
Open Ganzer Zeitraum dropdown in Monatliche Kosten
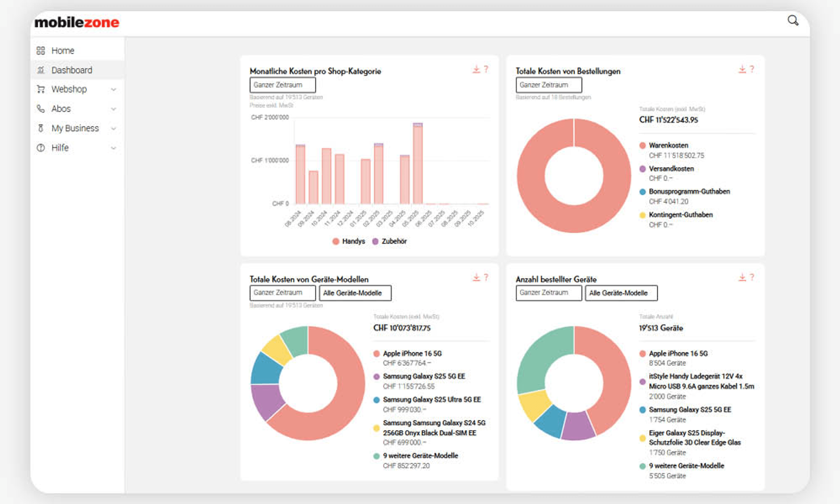coord(283,85)
